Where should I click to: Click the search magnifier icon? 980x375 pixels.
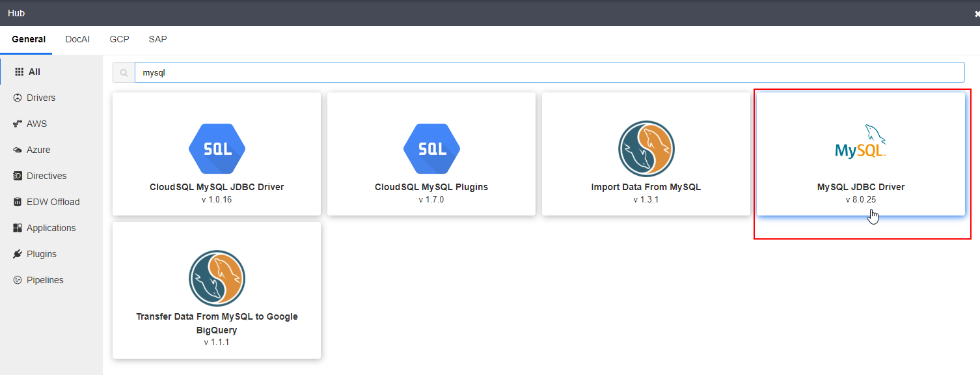[124, 73]
